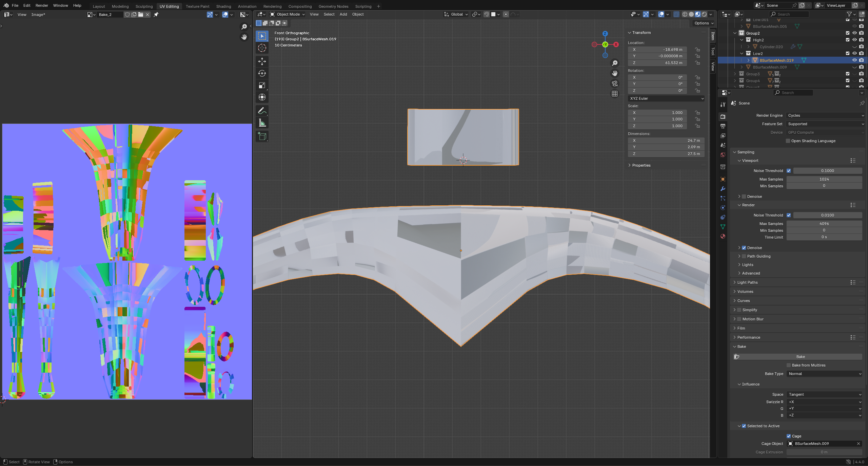Select the Annotate tool
868x466 pixels.
pyautogui.click(x=262, y=111)
